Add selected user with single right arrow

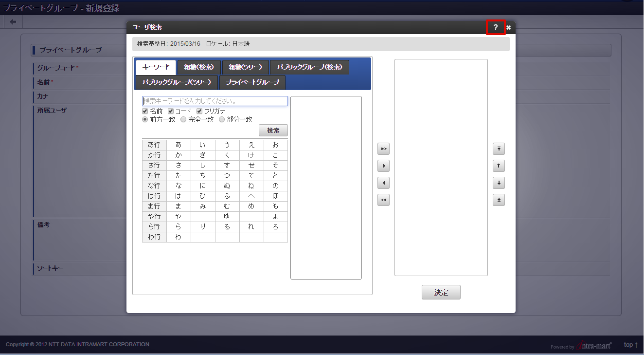383,166
